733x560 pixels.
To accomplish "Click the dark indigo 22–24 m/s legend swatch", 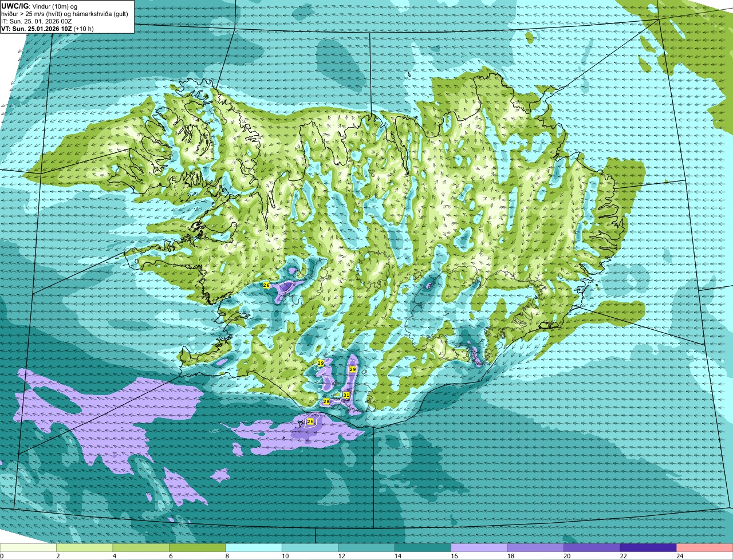I will 649,547.
